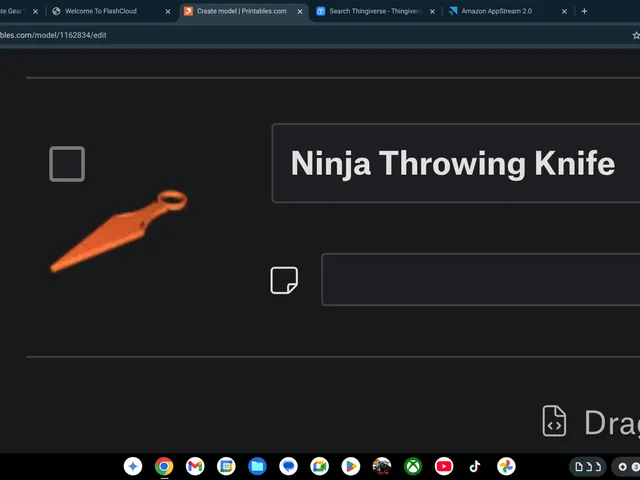Close the Welcome To FlashCloud tab

tap(168, 11)
